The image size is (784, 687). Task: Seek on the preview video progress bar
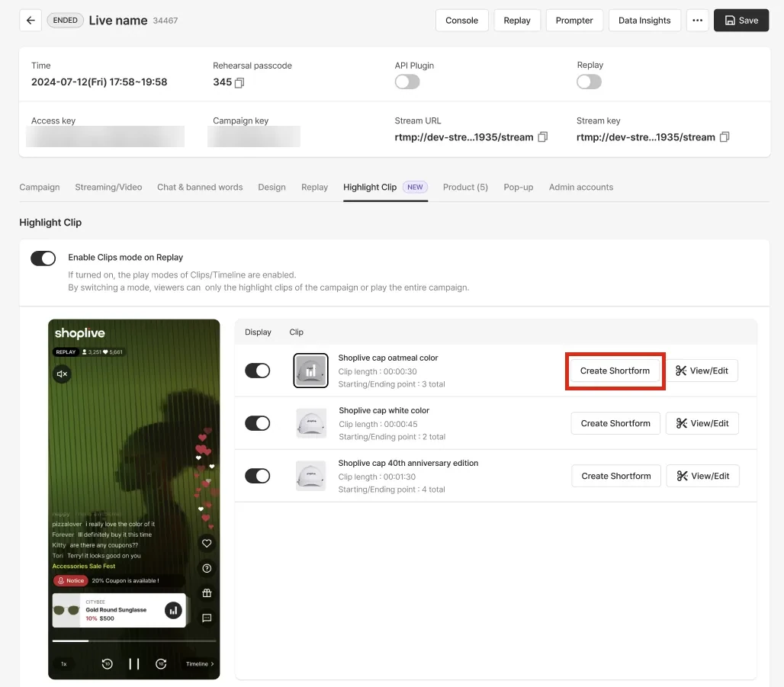click(x=134, y=640)
